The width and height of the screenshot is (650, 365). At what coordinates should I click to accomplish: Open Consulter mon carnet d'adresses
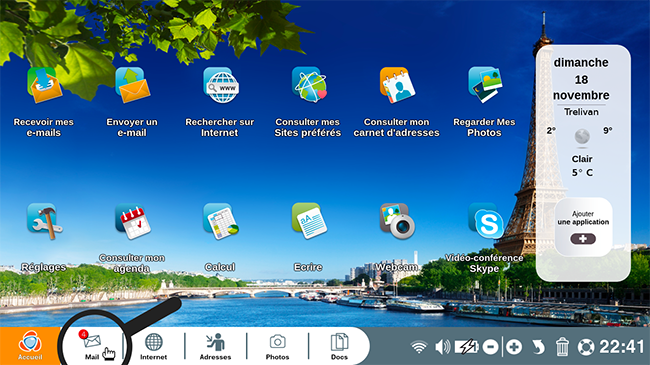397,85
